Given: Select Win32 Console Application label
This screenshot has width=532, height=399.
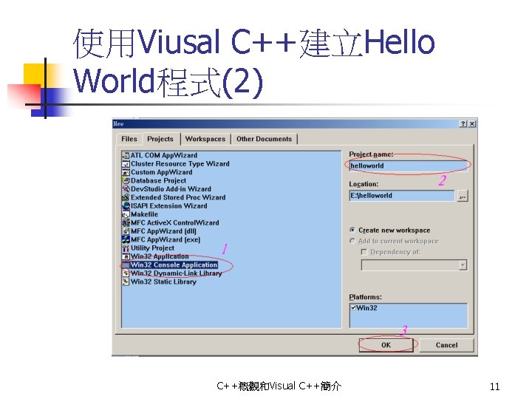Looking at the screenshot, I should point(174,265).
